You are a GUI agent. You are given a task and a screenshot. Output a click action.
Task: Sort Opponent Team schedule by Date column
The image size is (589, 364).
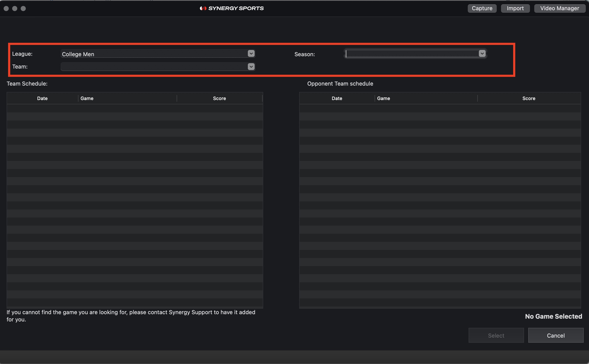337,98
